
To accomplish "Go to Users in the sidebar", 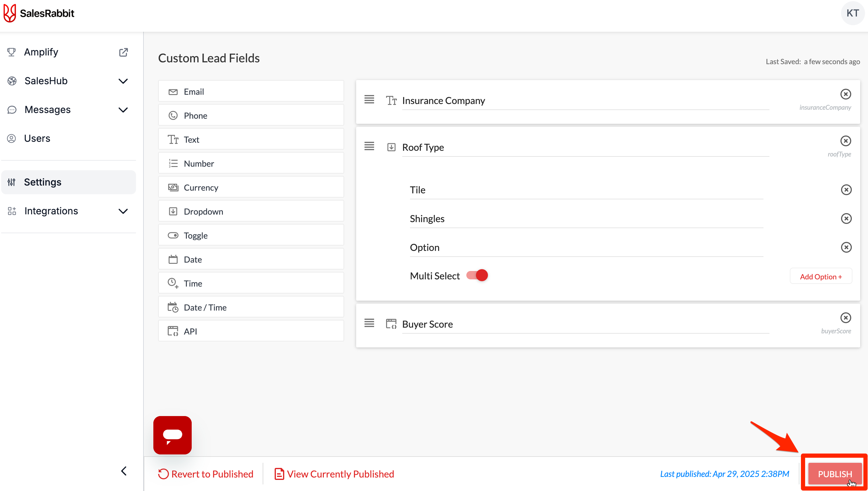I will (37, 138).
